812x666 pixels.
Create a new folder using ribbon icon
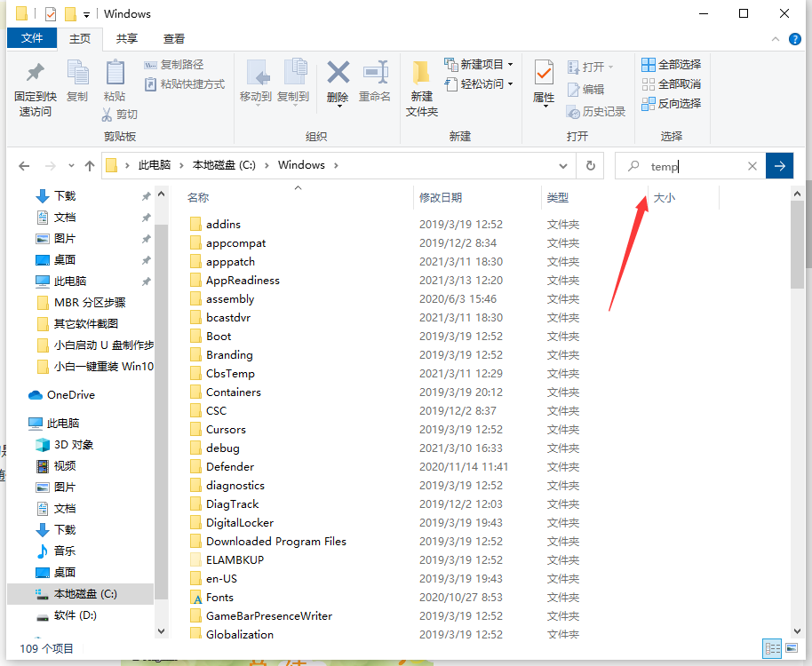pos(422,74)
